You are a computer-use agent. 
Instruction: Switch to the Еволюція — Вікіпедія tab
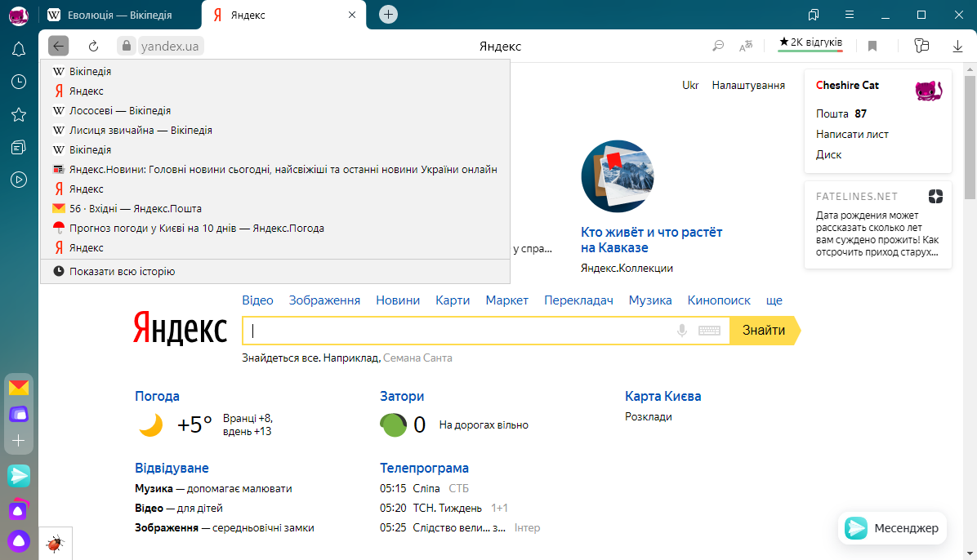coord(119,15)
